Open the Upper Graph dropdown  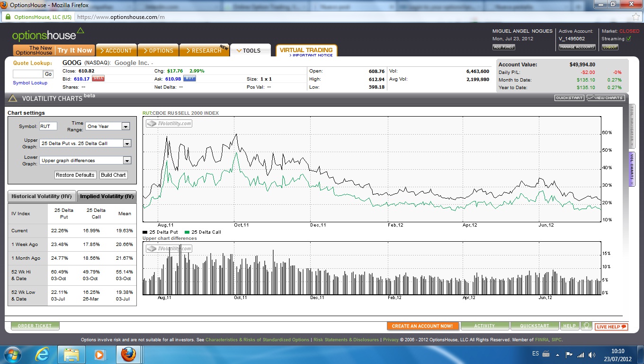(126, 144)
